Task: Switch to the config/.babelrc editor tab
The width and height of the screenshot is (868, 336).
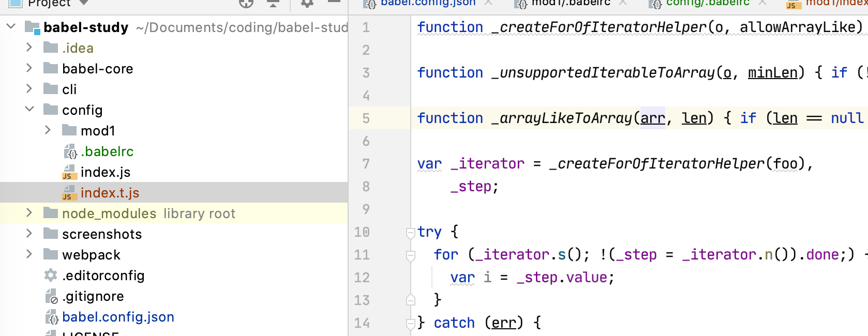Action: [x=707, y=3]
